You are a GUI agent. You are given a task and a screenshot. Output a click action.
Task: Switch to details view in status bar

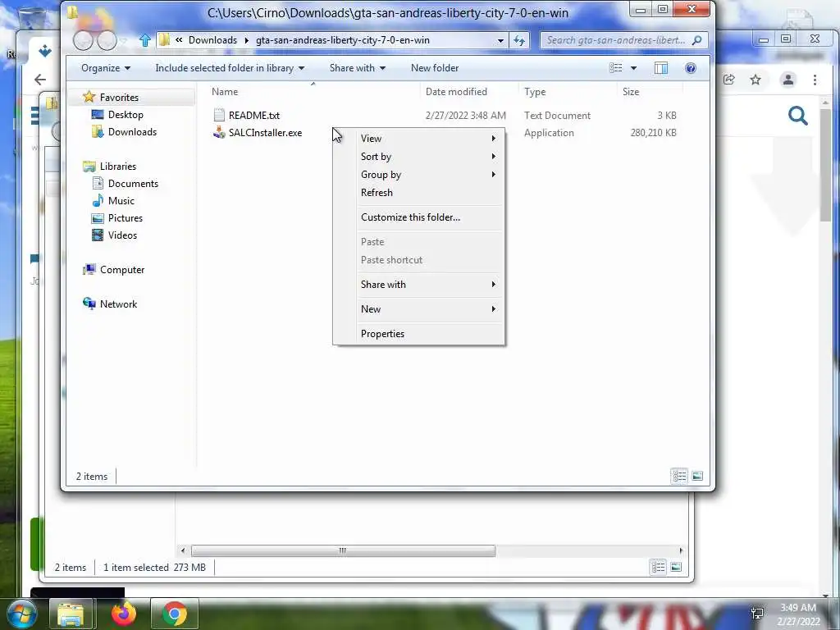coord(679,476)
